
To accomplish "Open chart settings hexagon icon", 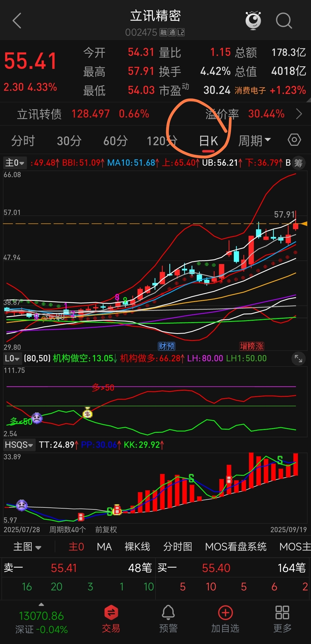I will pyautogui.click(x=294, y=140).
